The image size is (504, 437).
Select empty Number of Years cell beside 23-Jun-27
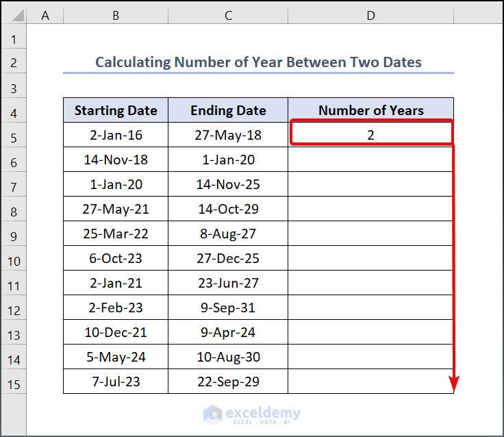pos(370,283)
